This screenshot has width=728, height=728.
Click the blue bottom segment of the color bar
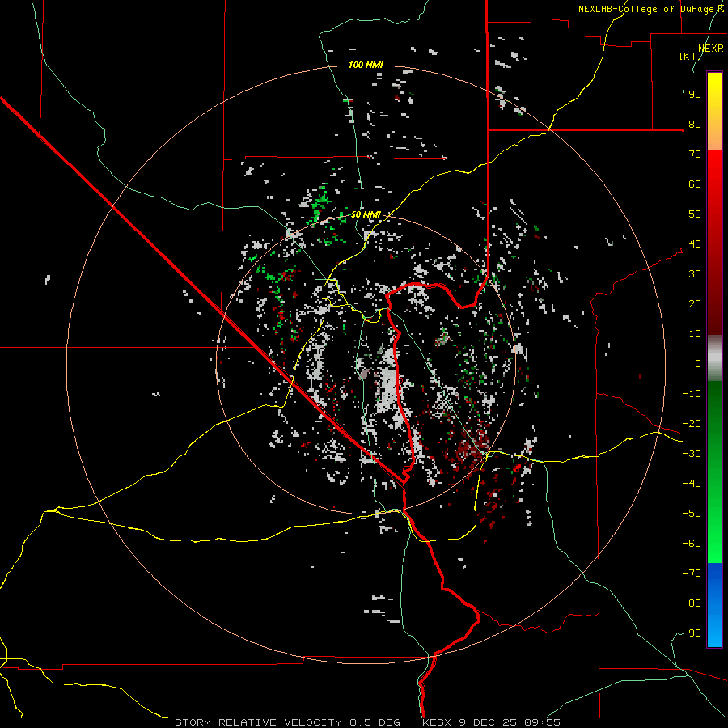click(x=714, y=605)
